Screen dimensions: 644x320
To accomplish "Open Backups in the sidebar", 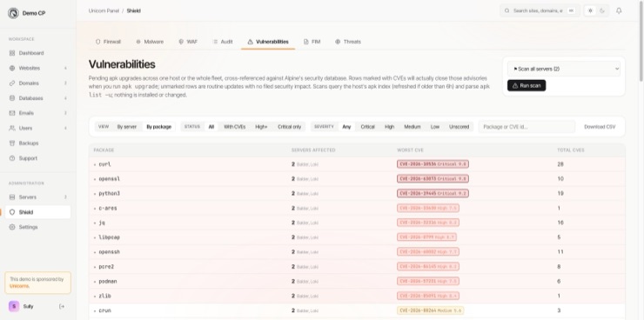I will (x=37, y=143).
